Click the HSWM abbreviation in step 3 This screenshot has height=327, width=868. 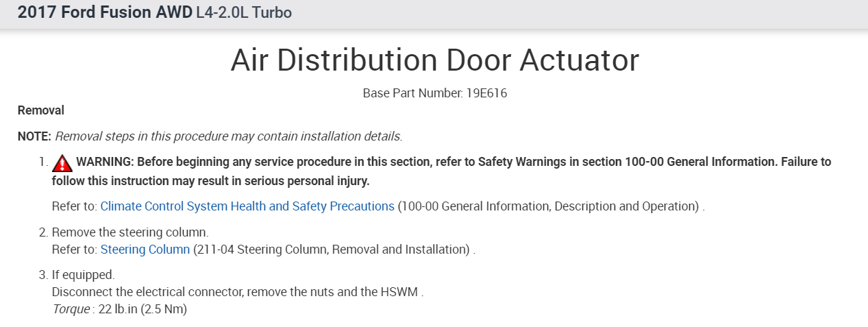[x=399, y=292]
